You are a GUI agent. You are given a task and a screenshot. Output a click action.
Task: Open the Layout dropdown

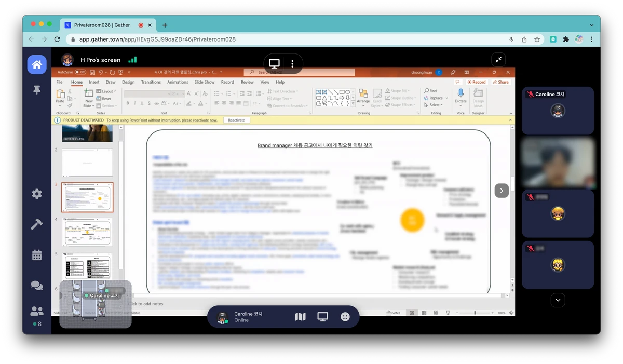(106, 91)
